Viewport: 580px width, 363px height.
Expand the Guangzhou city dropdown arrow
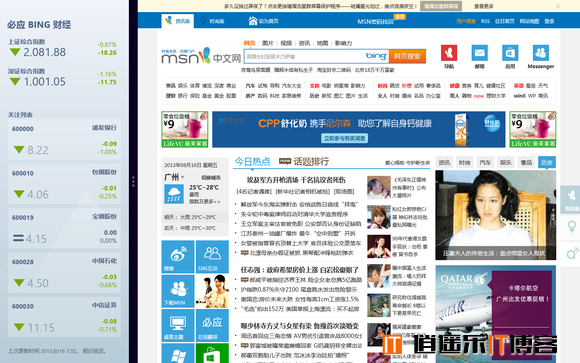pyautogui.click(x=183, y=177)
